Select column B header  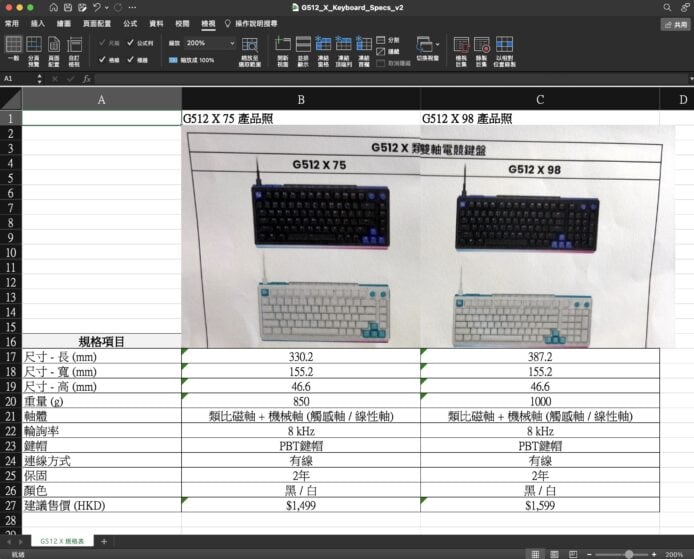point(301,99)
